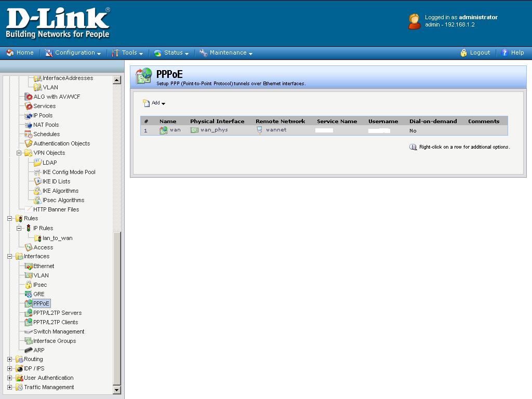Click the tree scrollbar down arrow
This screenshot has height=399, width=532.
[117, 390]
